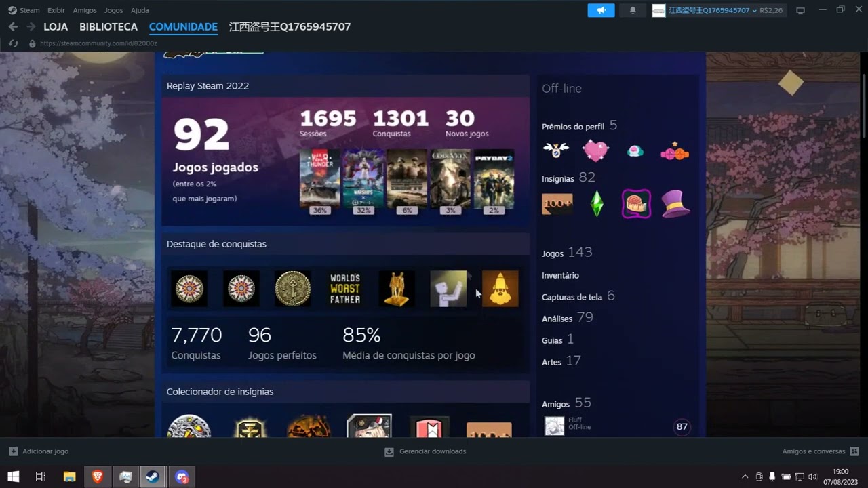
Task: Open the green Sims plumbob badge
Action: pyautogui.click(x=597, y=204)
